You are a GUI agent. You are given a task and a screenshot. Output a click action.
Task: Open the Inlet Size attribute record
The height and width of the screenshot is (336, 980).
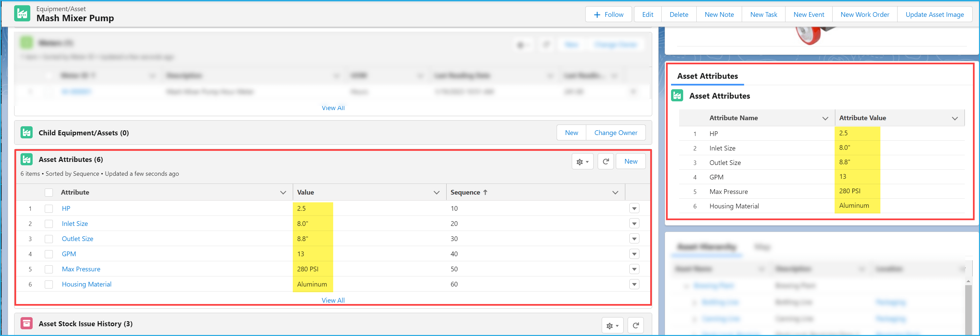point(75,223)
